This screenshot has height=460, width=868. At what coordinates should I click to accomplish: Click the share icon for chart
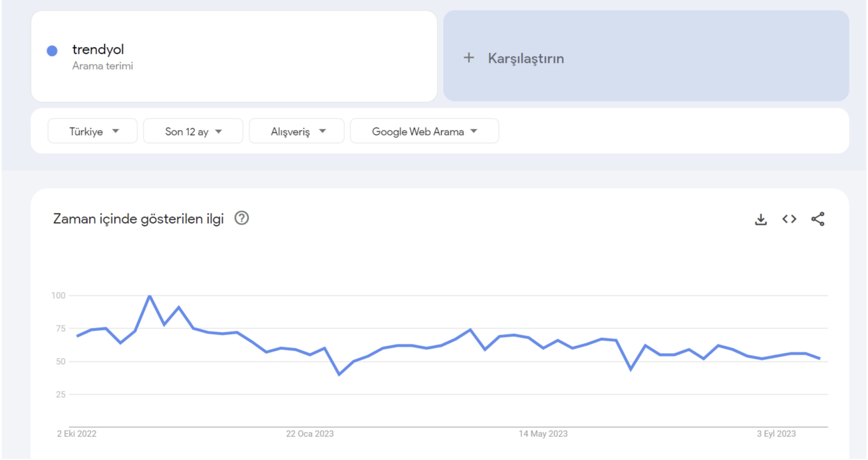coord(817,219)
